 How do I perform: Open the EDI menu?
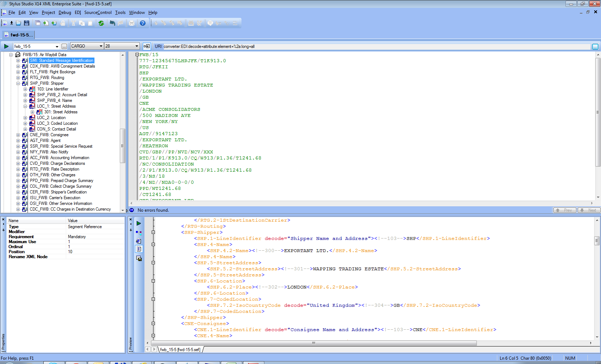click(78, 13)
